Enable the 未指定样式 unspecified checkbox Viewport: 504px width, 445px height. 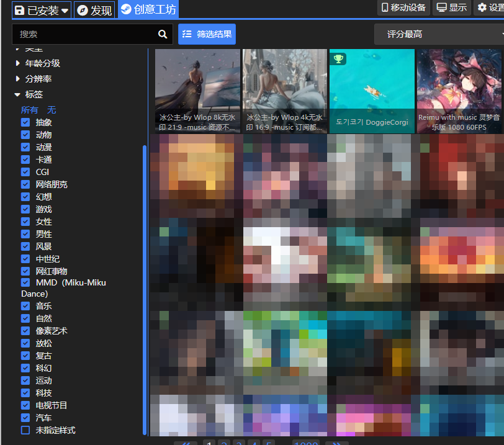click(x=25, y=430)
